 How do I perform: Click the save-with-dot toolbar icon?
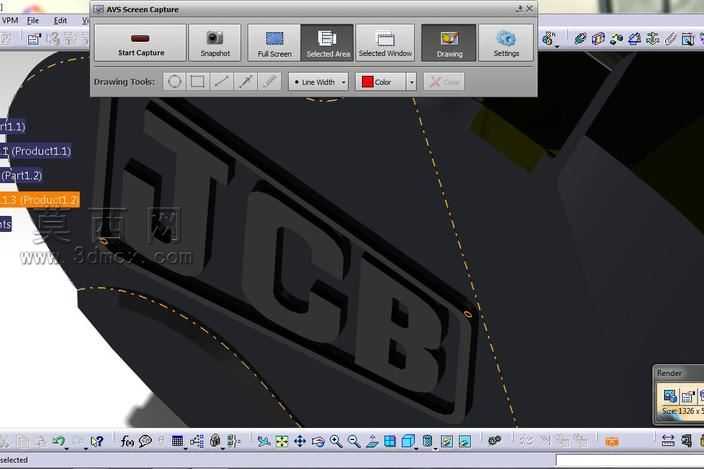click(34, 39)
